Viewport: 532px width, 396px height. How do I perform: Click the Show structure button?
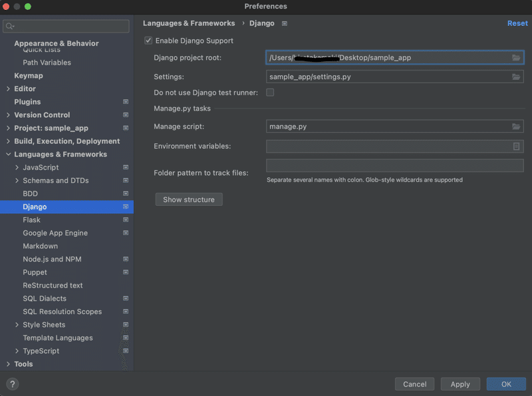(x=189, y=200)
